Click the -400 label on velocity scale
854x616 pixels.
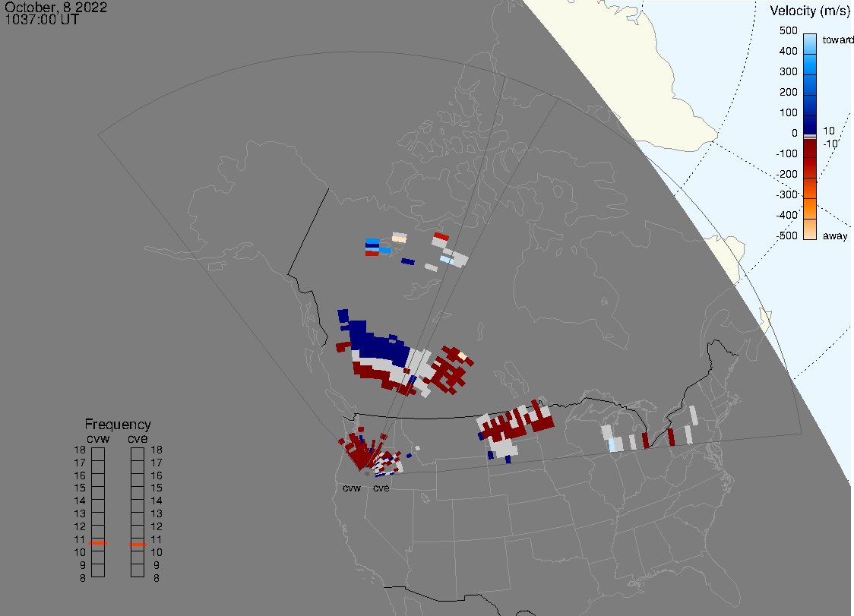787,215
